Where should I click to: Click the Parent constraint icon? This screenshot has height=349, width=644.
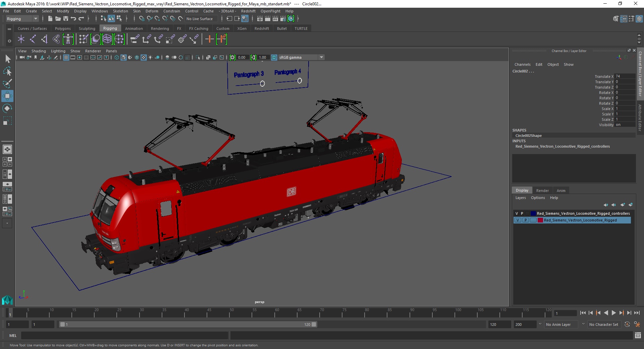[135, 39]
